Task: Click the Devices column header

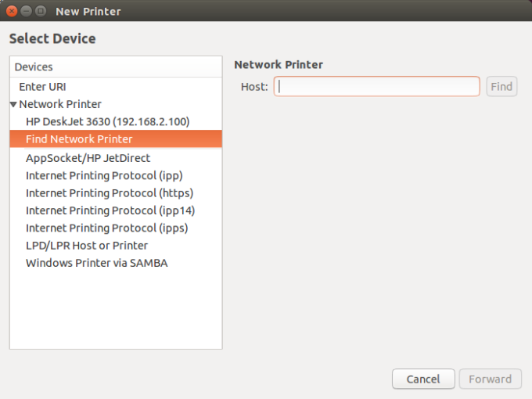Action: click(115, 67)
